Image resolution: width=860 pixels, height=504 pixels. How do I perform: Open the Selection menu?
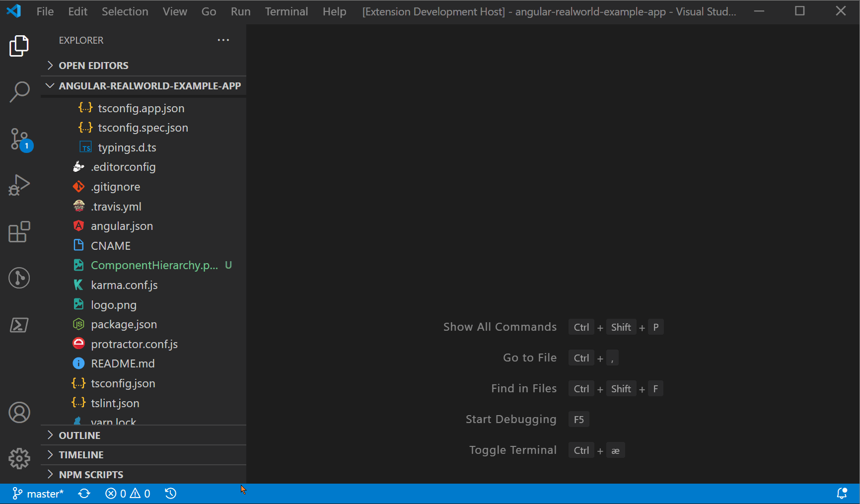coord(125,11)
